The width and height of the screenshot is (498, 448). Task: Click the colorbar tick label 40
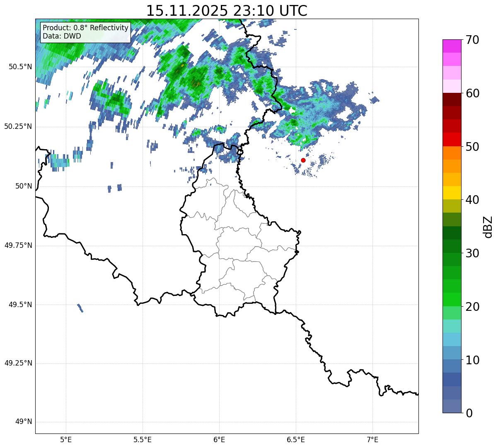click(473, 200)
